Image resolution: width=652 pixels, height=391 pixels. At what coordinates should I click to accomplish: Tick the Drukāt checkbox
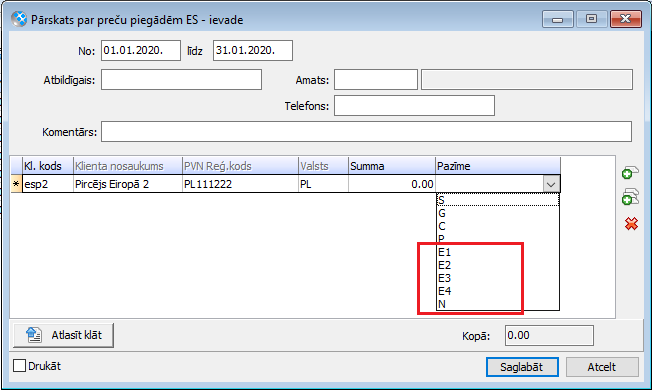tap(19, 366)
